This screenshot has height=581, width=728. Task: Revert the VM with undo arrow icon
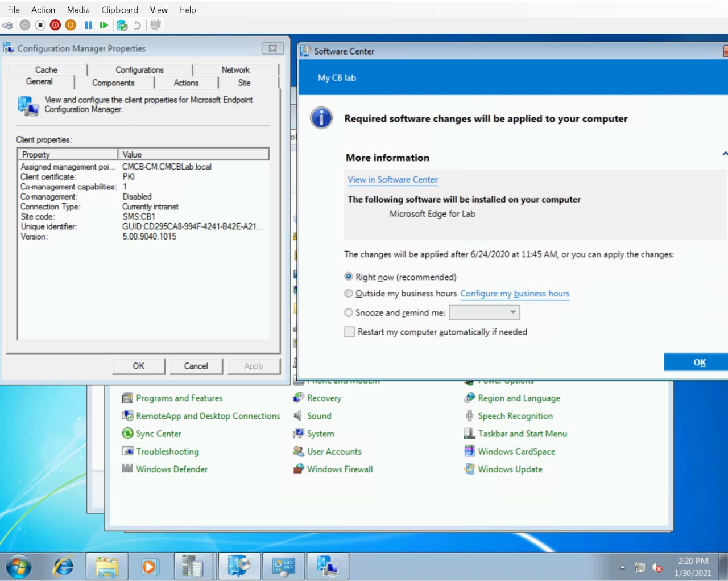137,25
